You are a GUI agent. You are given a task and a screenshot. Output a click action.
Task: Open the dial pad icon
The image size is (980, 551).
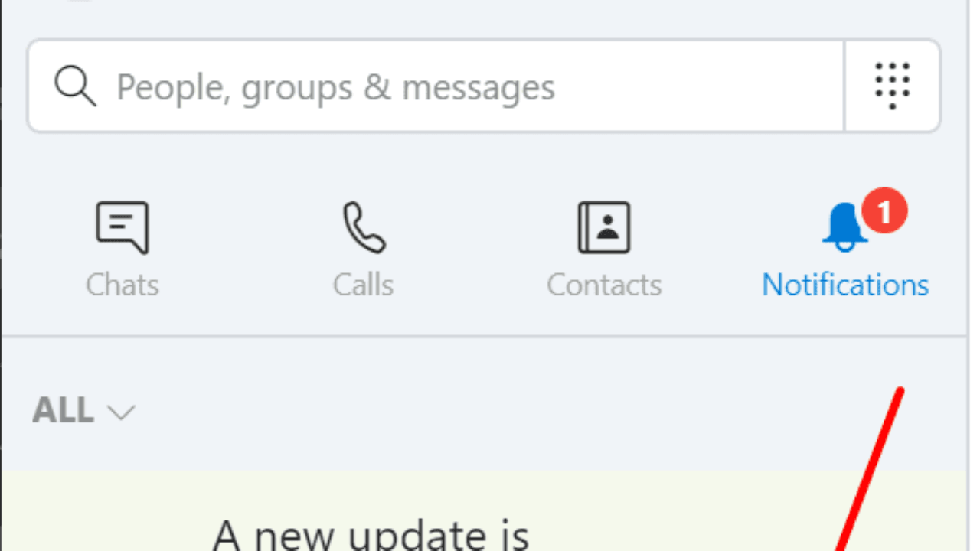892,86
